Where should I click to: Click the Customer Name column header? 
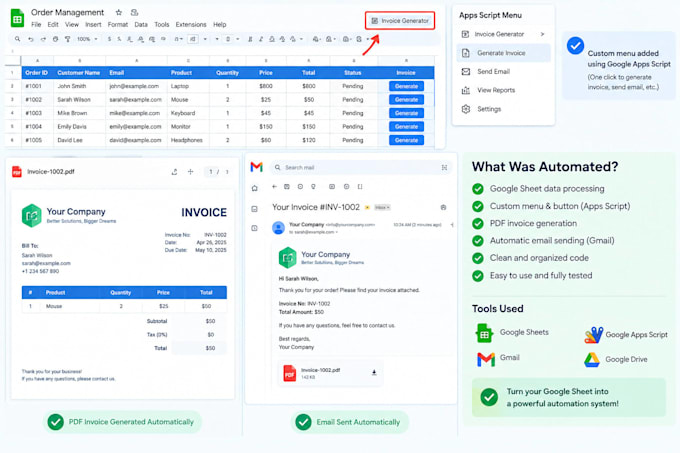[x=79, y=72]
